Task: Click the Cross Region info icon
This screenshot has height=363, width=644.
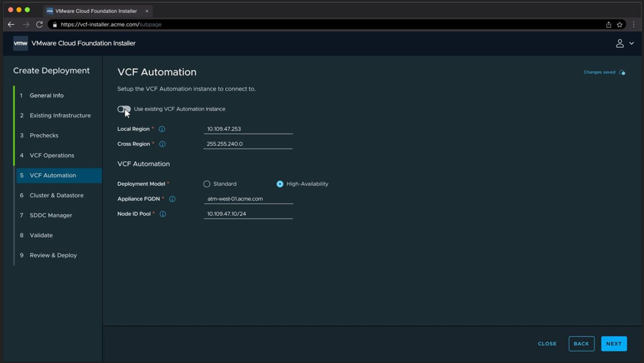Action: coord(162,144)
